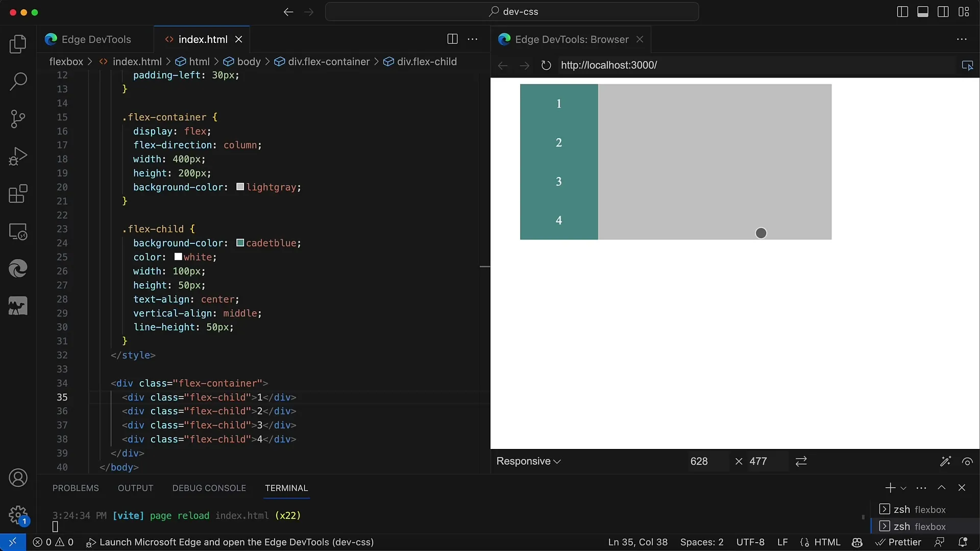This screenshot has height=551, width=980.
Task: Open lightgray color swatch picker
Action: pos(240,187)
